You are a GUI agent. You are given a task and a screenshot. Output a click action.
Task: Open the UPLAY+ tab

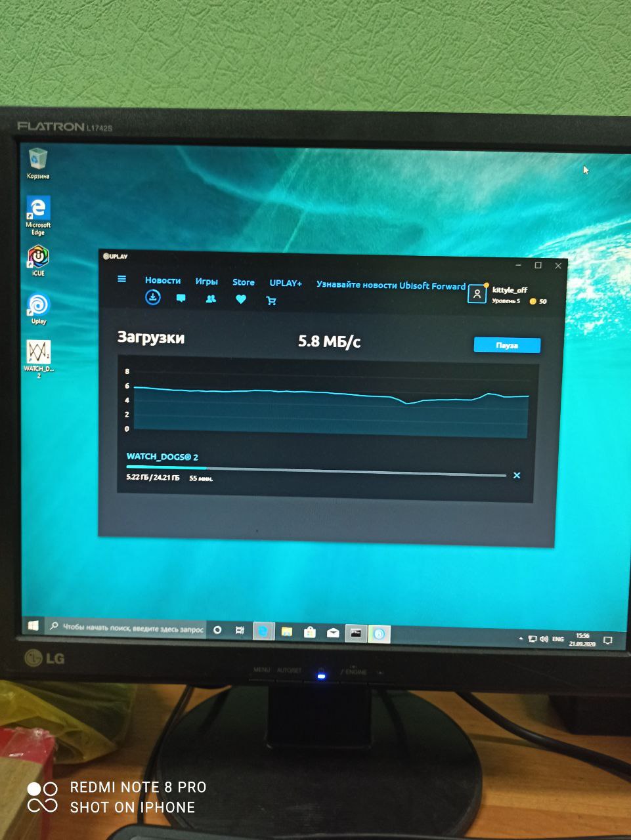click(286, 283)
